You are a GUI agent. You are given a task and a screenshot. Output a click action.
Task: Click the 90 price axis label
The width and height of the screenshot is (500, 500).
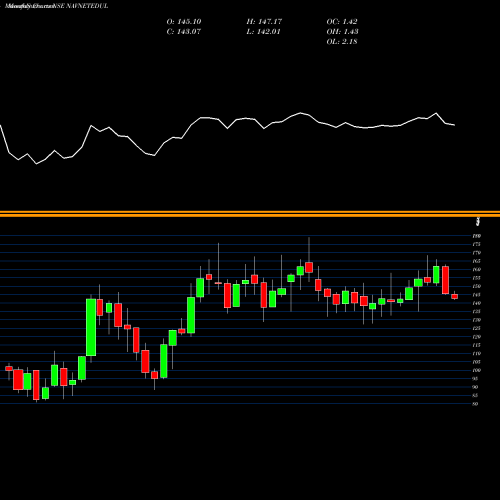475,387
